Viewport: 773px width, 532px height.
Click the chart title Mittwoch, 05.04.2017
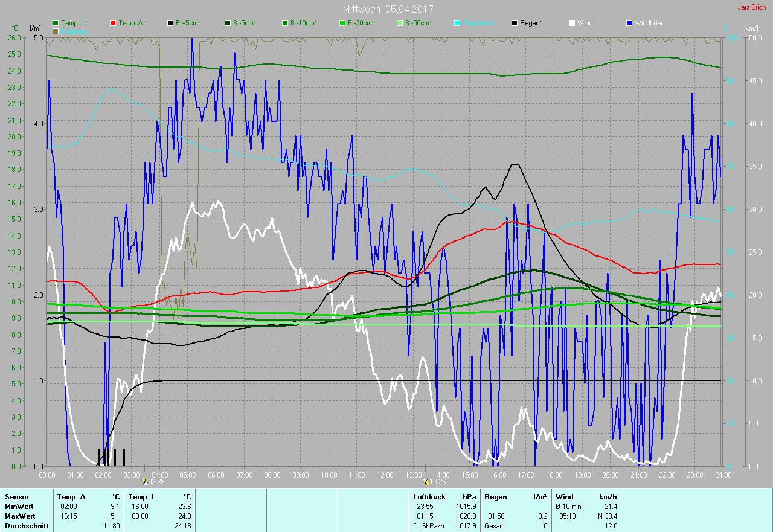coord(388,9)
